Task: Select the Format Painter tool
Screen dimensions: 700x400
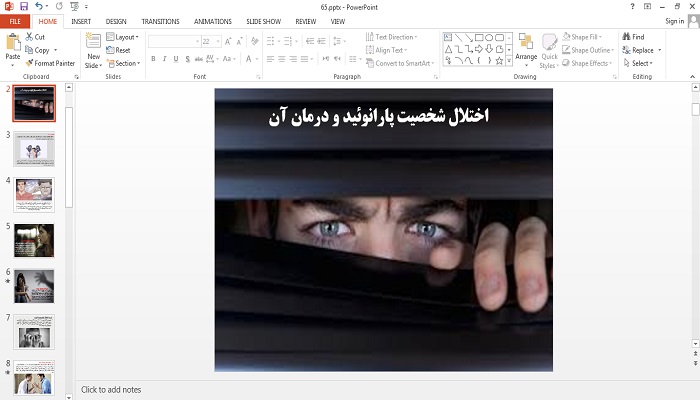Action: coord(50,63)
